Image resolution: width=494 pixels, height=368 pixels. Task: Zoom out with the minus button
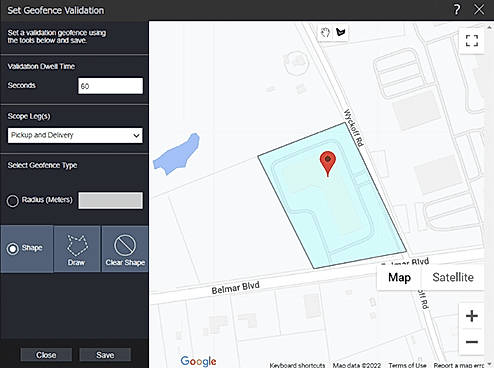coord(472,342)
